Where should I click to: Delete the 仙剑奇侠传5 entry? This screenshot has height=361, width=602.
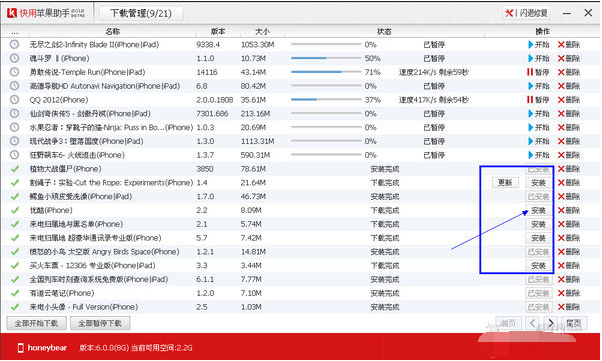pos(569,114)
